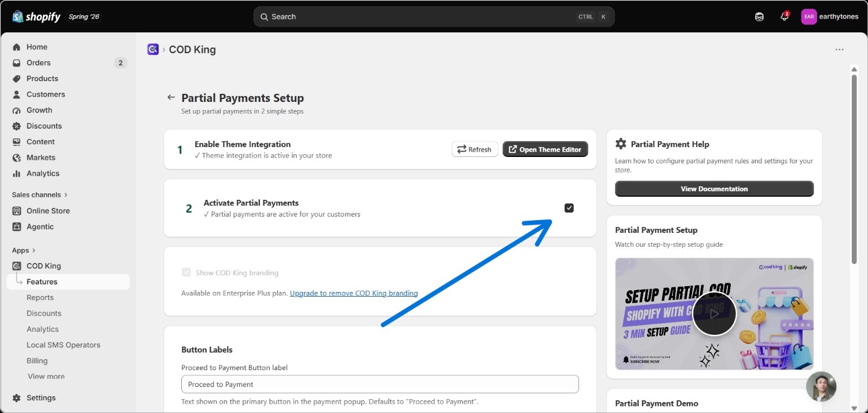Image resolution: width=868 pixels, height=413 pixels.
Task: Click the Markets globe icon
Action: 16,158
